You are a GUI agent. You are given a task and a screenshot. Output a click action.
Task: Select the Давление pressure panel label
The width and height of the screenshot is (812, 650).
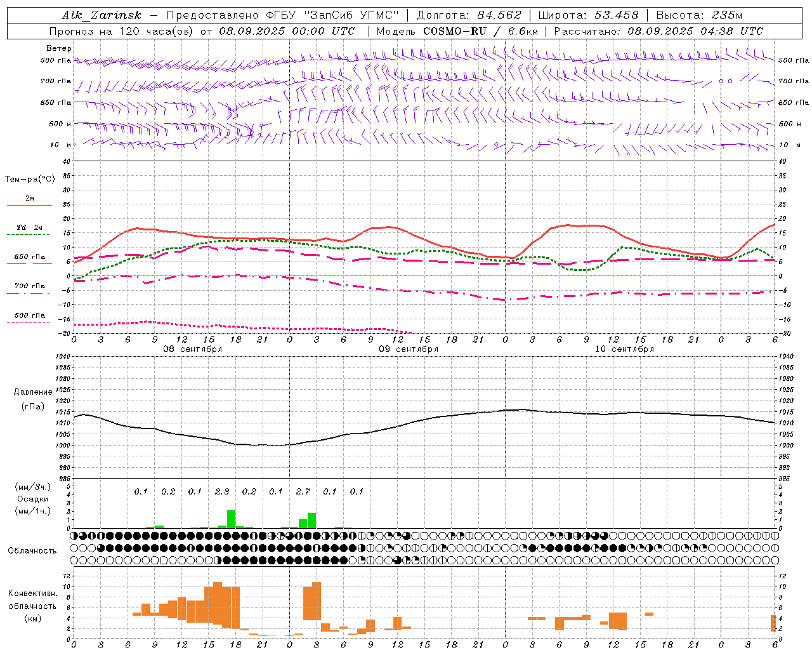(x=33, y=392)
